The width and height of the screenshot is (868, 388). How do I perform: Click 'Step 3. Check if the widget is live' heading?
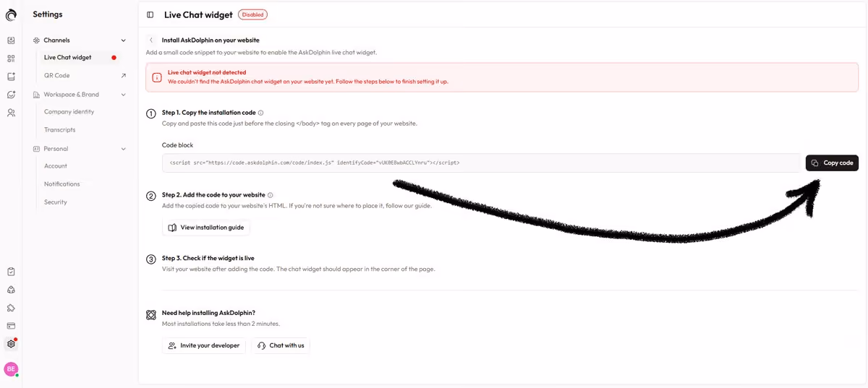[x=208, y=258]
